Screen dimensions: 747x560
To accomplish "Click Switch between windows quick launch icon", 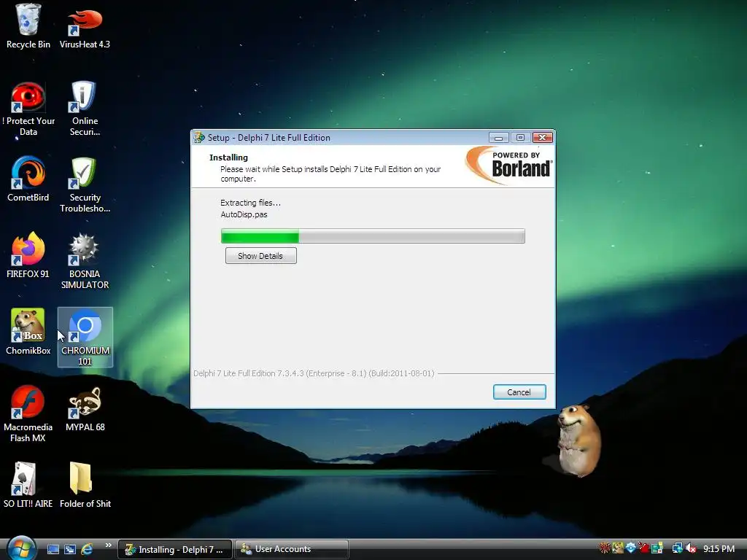I will point(69,550).
